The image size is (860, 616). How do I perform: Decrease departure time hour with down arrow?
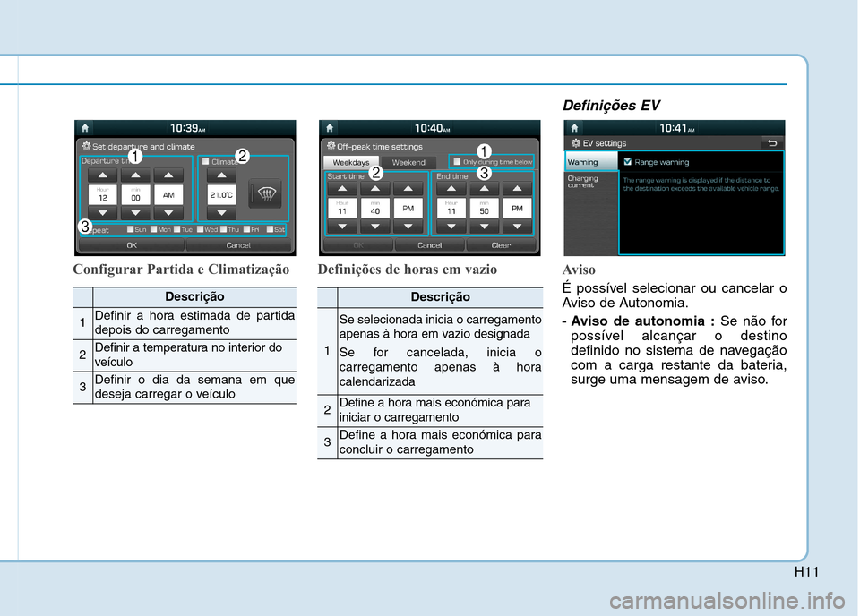coord(102,212)
